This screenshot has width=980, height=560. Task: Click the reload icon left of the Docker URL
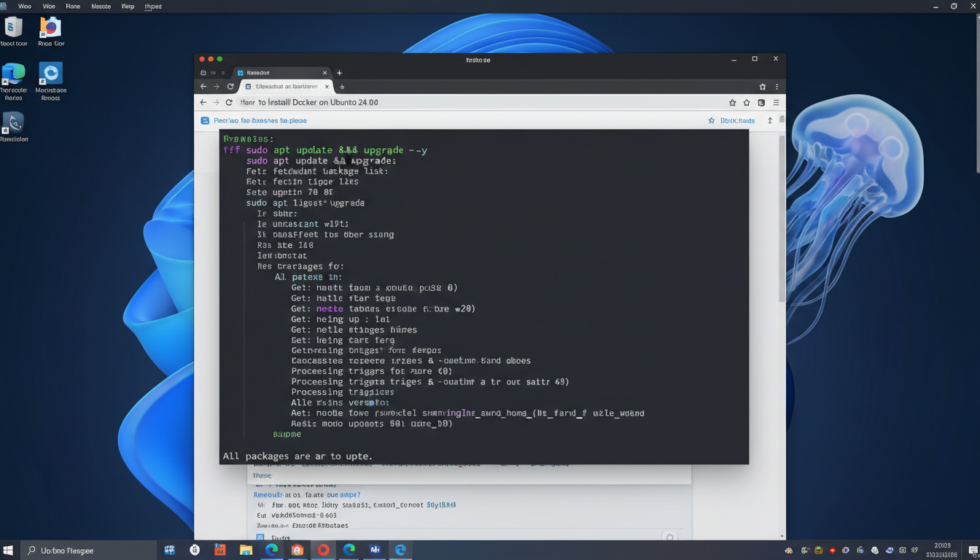tap(229, 103)
